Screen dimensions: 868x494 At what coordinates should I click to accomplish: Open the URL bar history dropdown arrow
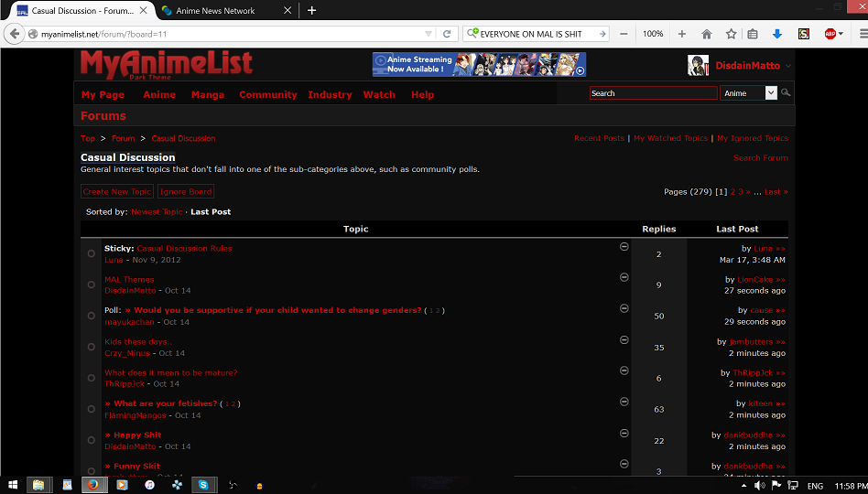click(428, 34)
